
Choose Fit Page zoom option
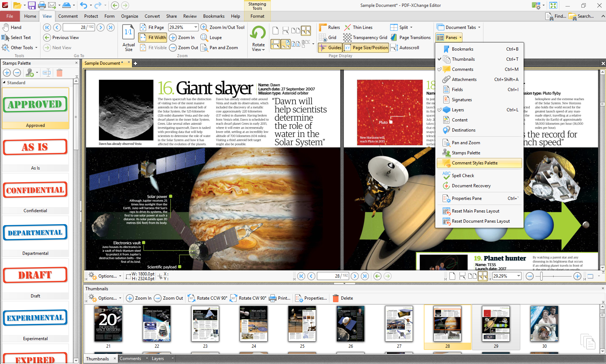152,27
